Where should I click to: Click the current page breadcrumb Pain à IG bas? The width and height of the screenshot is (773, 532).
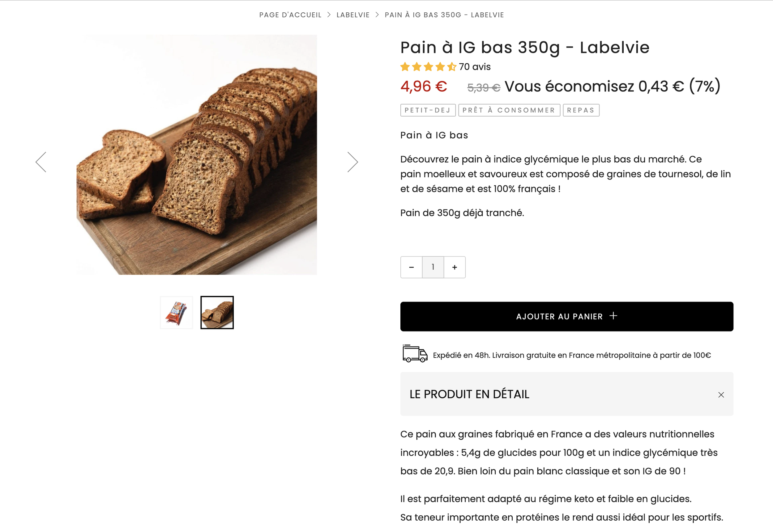(444, 15)
